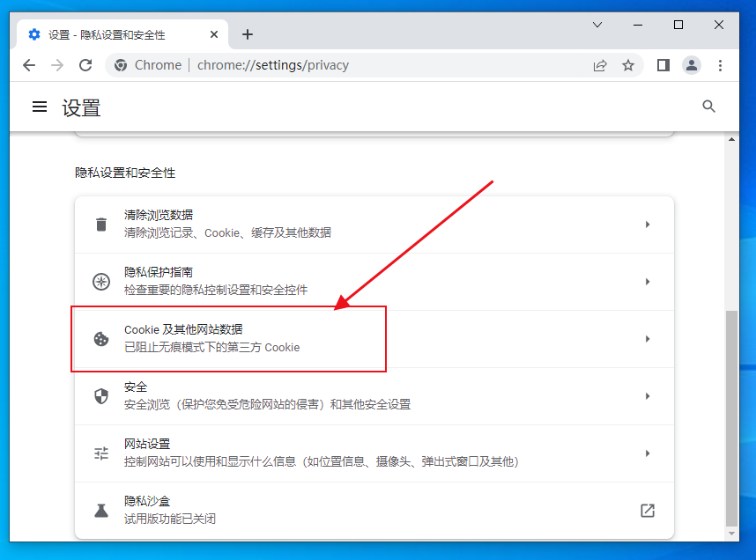This screenshot has height=560, width=756.
Task: Click the 隐私设置和安全性 section heading
Action: point(125,173)
